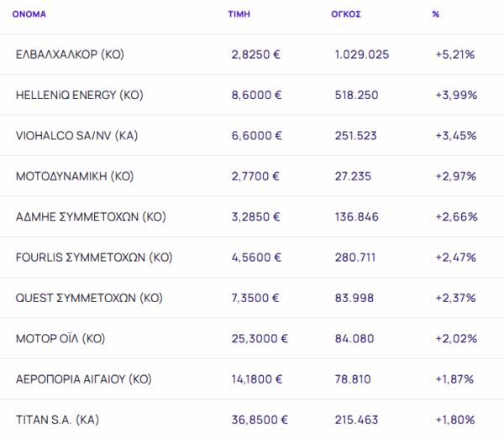Click the volume value 136.846

(x=357, y=216)
